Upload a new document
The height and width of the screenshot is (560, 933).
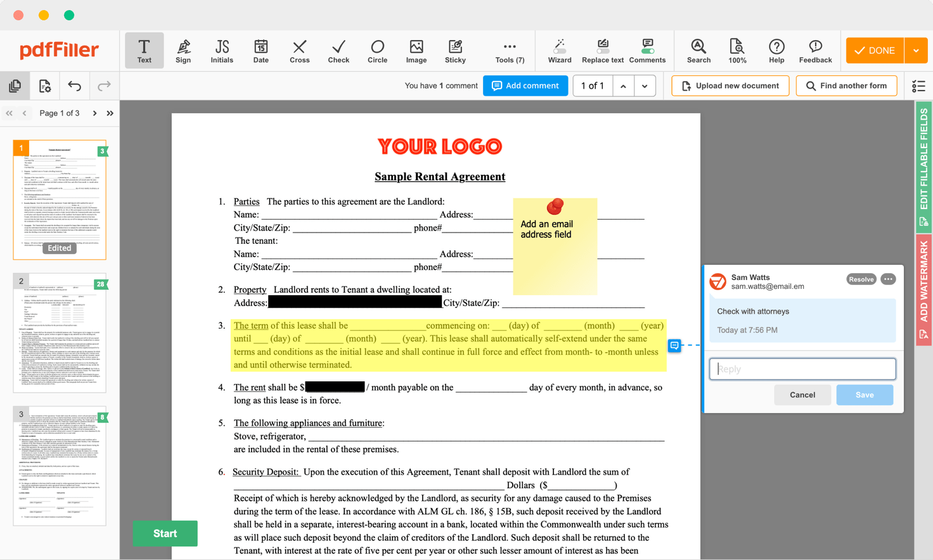point(730,86)
